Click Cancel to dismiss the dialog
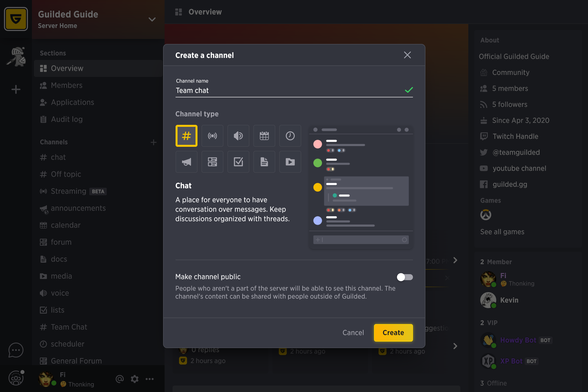588x392 pixels. tap(353, 333)
